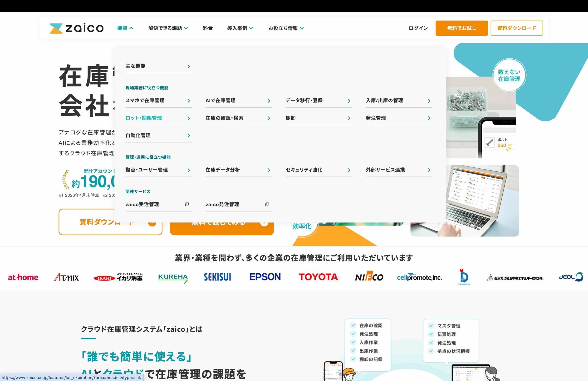Click the ログイン link
Viewport: 588px width, 381px height.
click(418, 28)
